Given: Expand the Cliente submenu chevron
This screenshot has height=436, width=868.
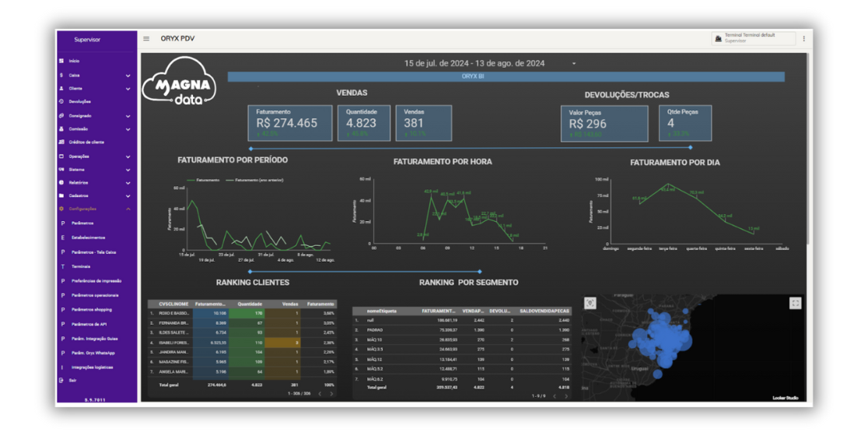Looking at the screenshot, I should (128, 90).
